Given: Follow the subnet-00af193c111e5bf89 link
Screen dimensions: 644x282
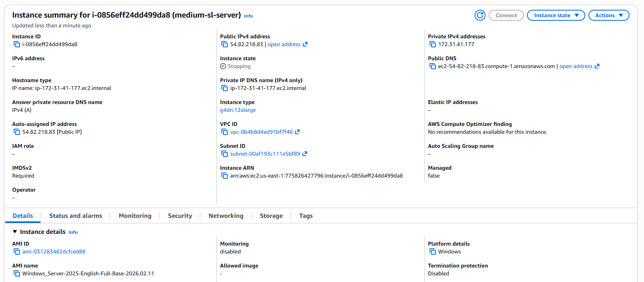Looking at the screenshot, I should pos(265,154).
